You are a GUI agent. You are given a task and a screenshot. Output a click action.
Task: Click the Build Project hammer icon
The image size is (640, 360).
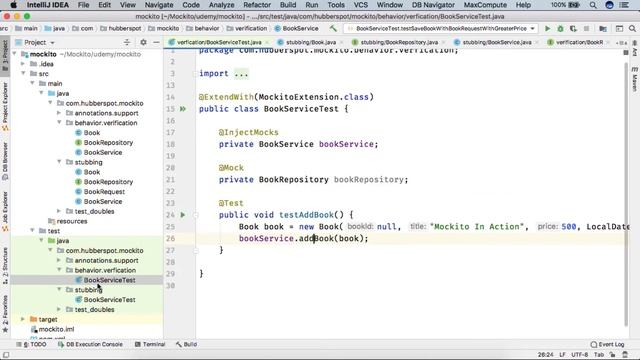click(x=333, y=29)
